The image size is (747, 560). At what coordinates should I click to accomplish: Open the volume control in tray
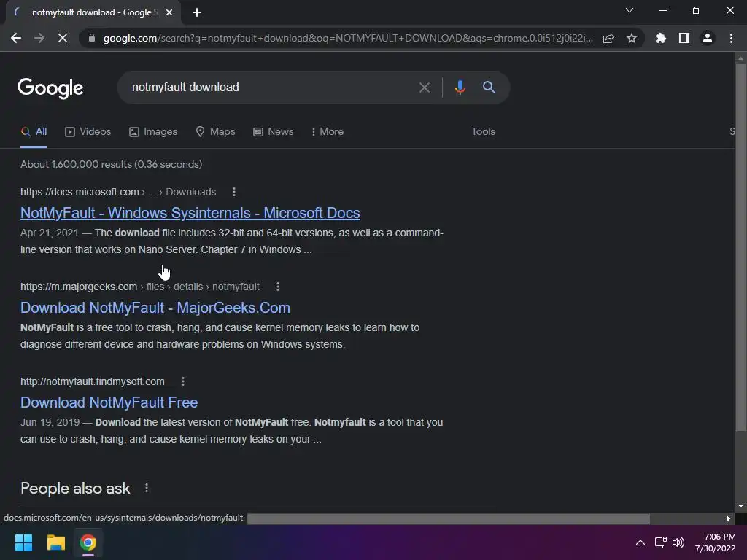coord(678,542)
